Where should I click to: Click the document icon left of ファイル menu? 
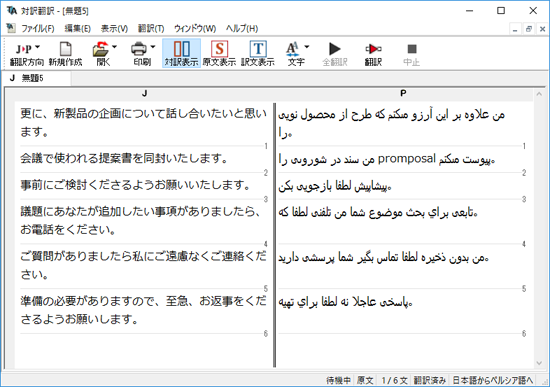tap(11, 28)
